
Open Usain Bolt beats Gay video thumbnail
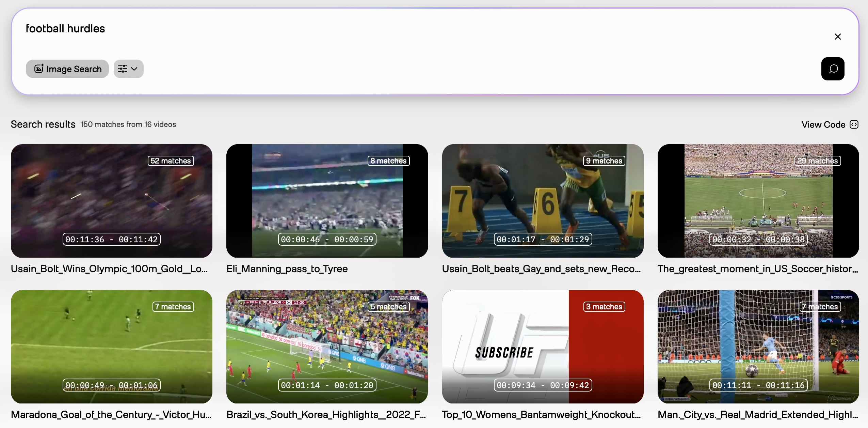pyautogui.click(x=543, y=201)
